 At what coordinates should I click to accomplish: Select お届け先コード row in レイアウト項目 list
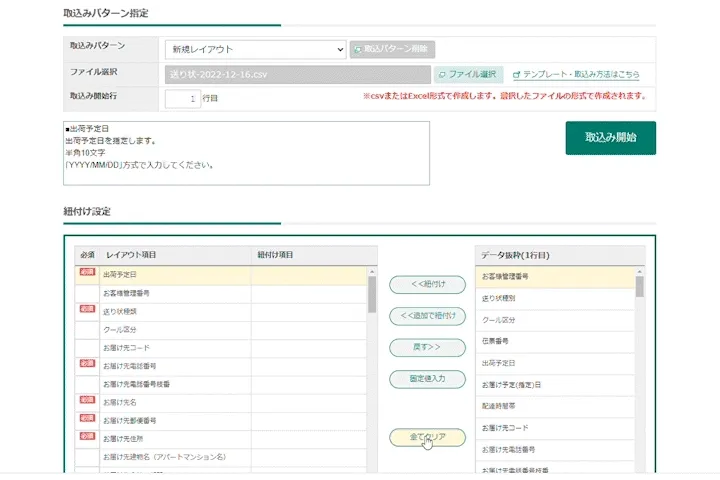click(221, 348)
